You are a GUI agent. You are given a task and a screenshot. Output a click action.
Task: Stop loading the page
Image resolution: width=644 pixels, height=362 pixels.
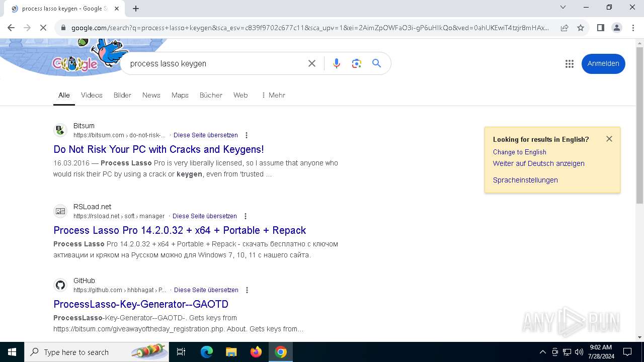point(43,28)
